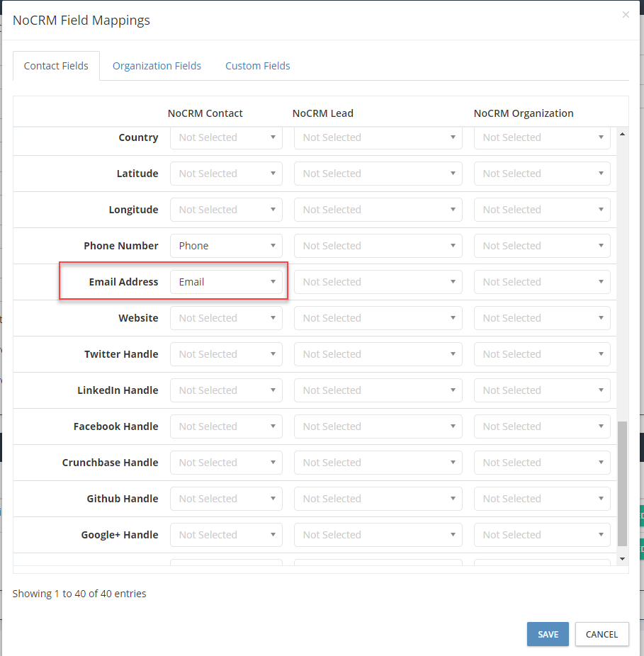Click scrollbar up arrow in mappings table
The width and height of the screenshot is (644, 656).
click(623, 134)
